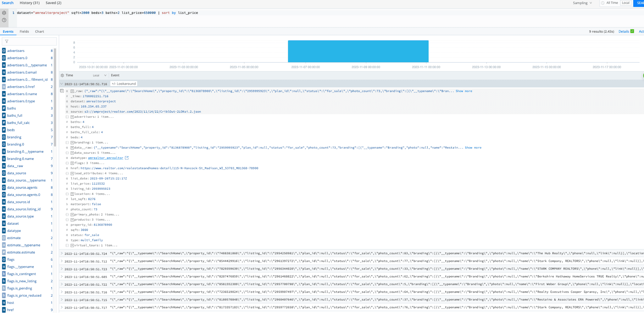This screenshot has width=644, height=313.
Task: Click the hash type icon beside baths field
Action: (x=4, y=108)
